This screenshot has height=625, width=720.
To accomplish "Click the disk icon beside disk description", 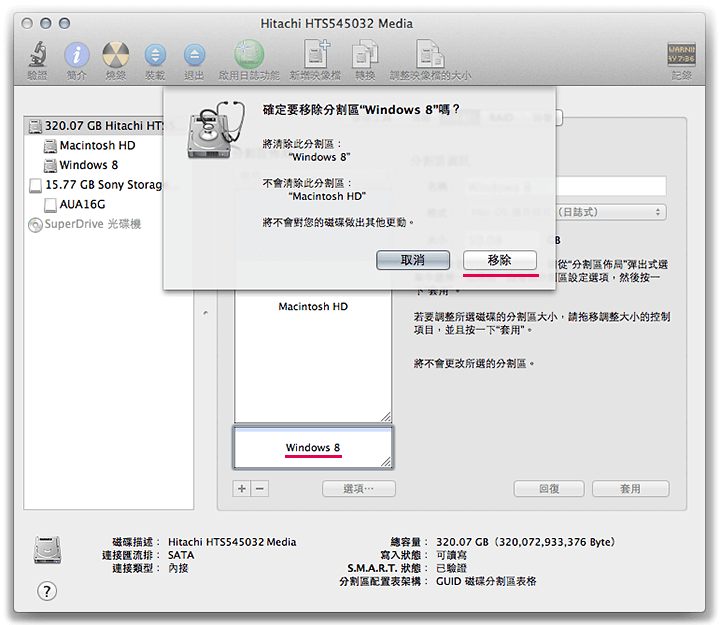I will pyautogui.click(x=47, y=550).
